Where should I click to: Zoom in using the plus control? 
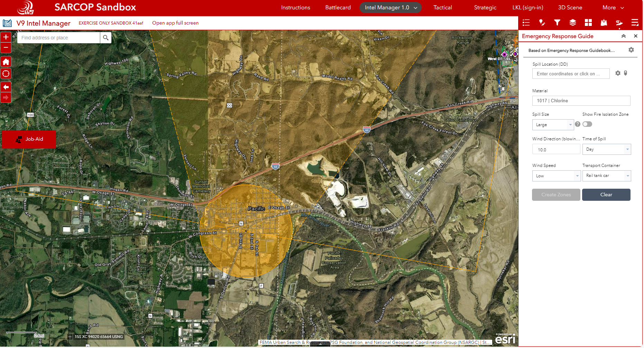click(x=6, y=37)
